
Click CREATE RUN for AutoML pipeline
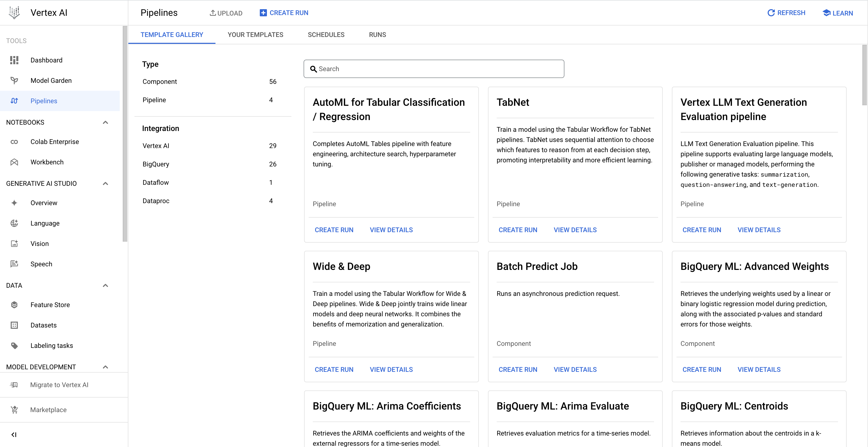point(334,230)
